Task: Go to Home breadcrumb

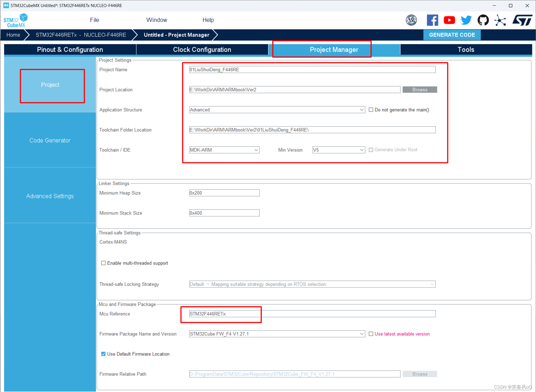Action: [x=13, y=35]
